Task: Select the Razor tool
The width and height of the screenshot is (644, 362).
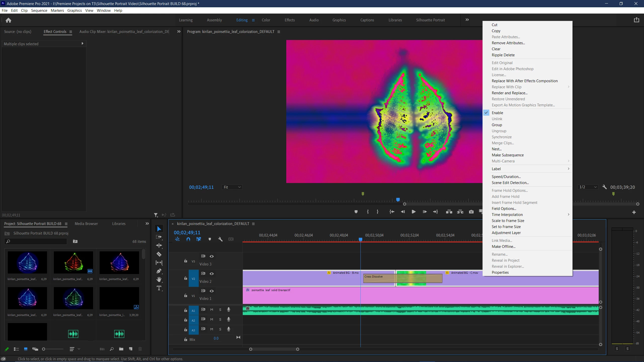Action: pos(159,254)
